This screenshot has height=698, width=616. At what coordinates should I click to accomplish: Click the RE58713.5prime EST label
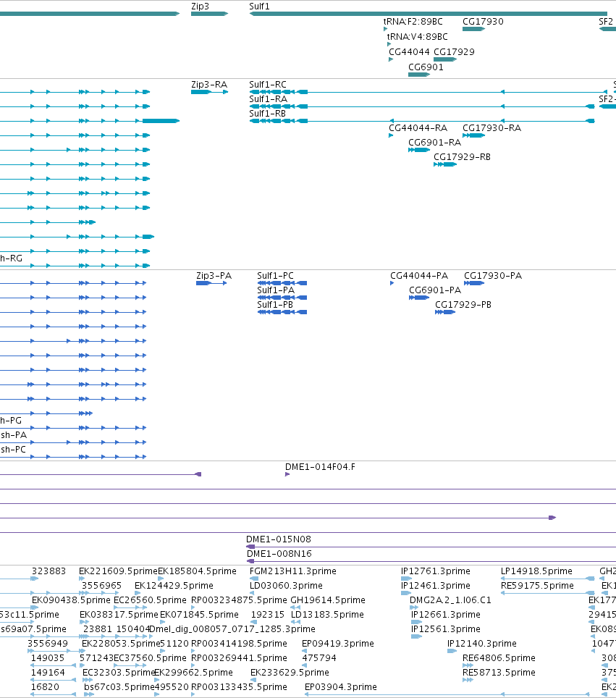[499, 672]
